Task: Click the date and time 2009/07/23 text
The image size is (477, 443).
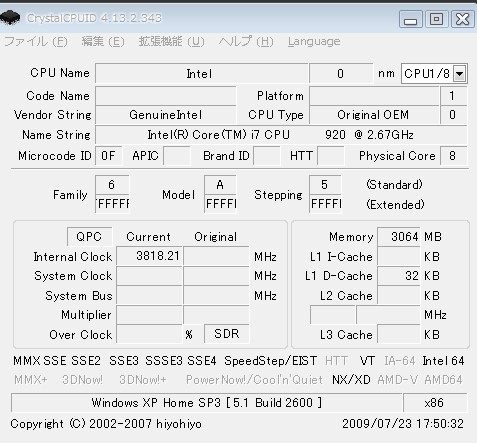Action: pyautogui.click(x=403, y=424)
